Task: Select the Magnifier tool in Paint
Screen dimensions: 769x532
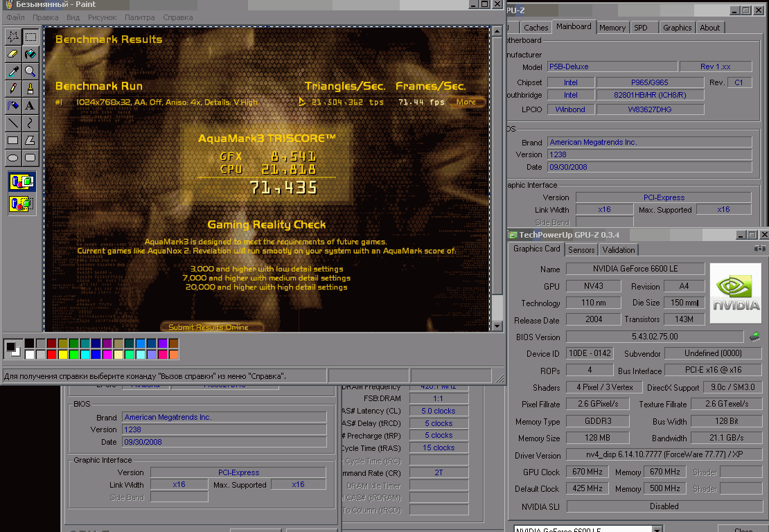Action: 30,71
